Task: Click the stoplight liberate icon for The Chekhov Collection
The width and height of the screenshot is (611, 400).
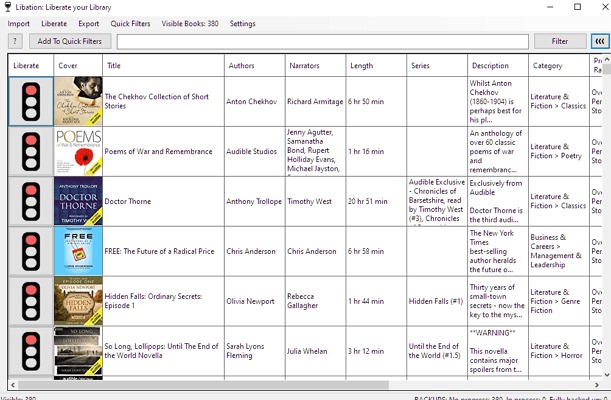Action: [31, 101]
